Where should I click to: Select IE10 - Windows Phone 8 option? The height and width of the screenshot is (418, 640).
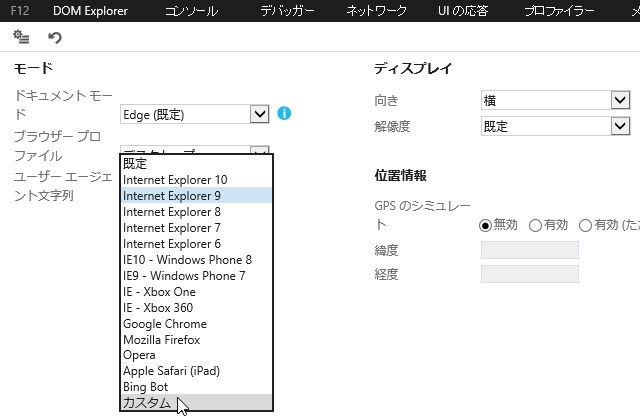pos(196,260)
